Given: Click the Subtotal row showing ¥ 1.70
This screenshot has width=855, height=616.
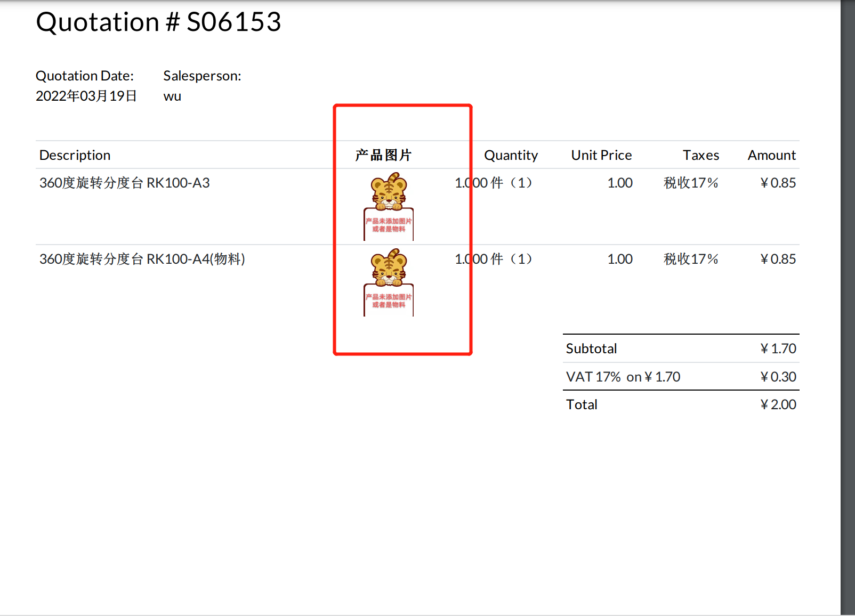Looking at the screenshot, I should [591, 348].
